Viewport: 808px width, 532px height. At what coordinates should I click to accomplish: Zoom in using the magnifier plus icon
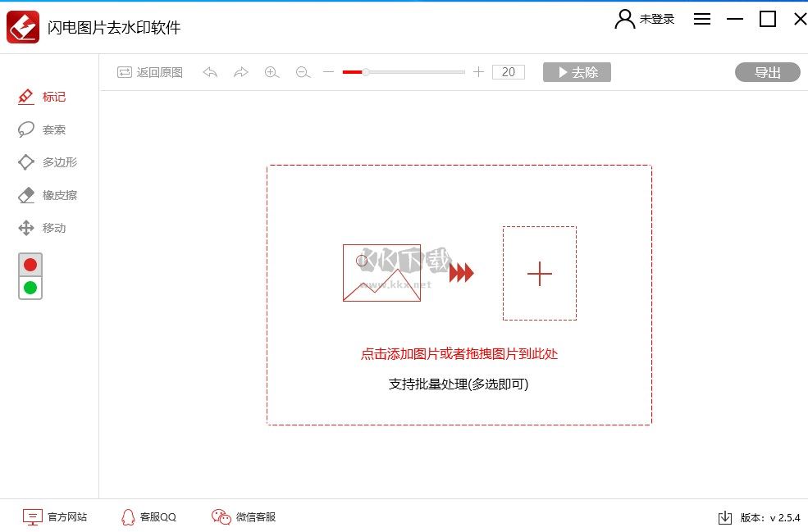click(272, 72)
